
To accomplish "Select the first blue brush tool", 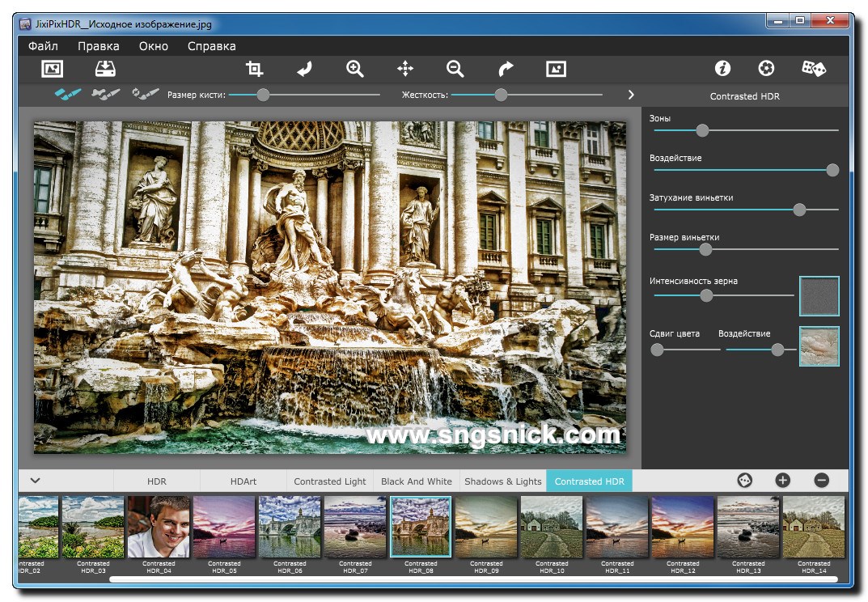I will pyautogui.click(x=68, y=94).
